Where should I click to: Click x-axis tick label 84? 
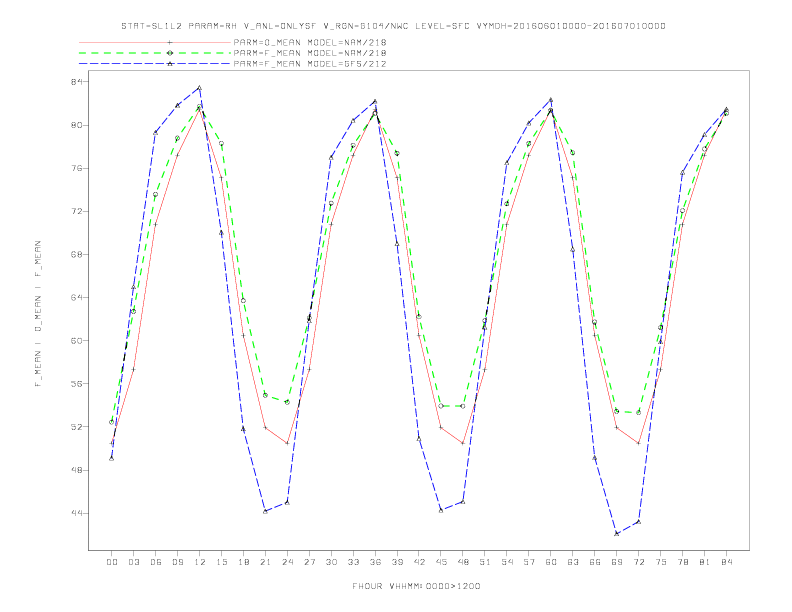727,562
